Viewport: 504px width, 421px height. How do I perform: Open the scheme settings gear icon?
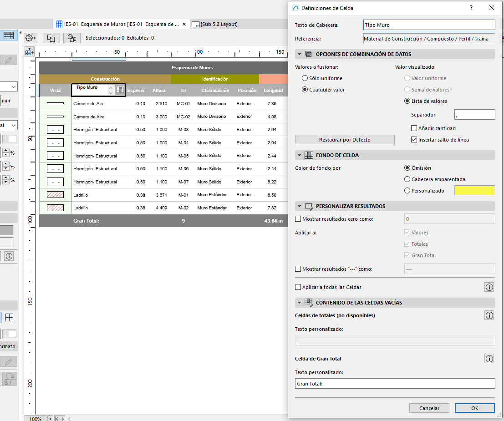(x=31, y=38)
